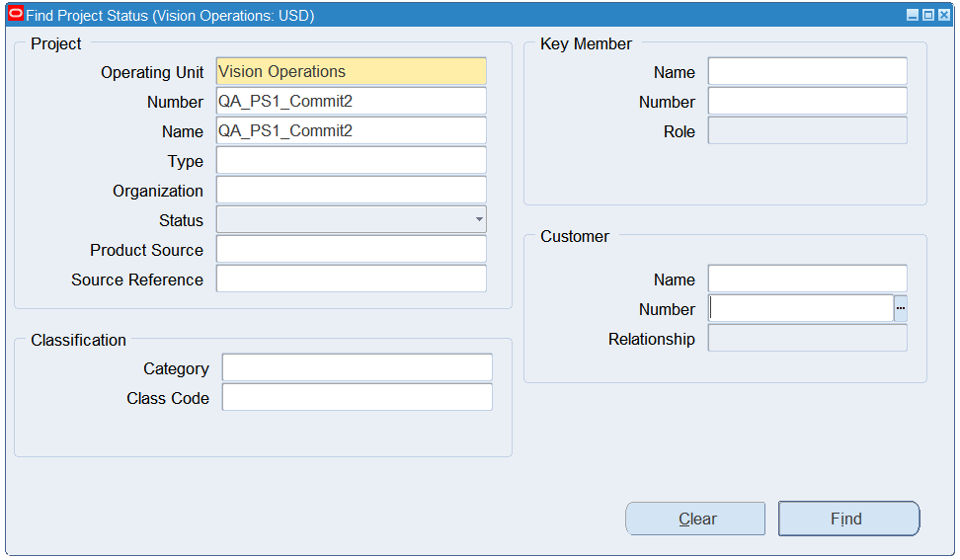Open the Customer Number list of values
Screen dimensions: 960x560
[900, 308]
